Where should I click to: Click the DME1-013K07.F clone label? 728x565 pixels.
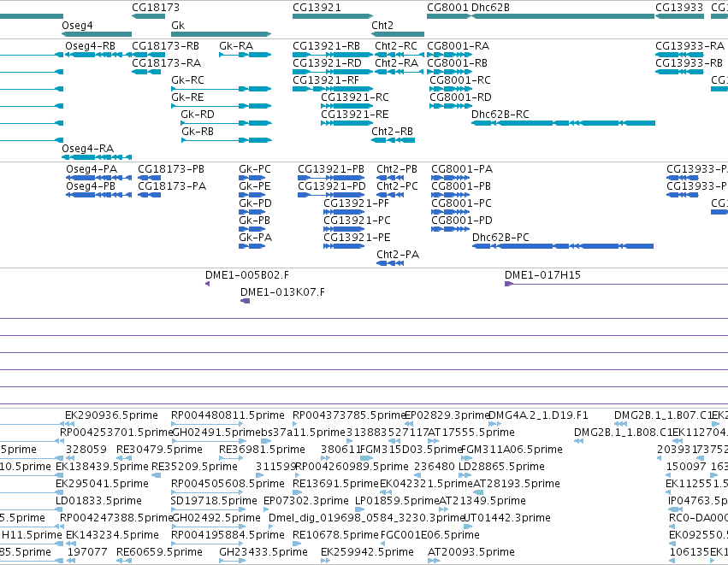[x=283, y=292]
